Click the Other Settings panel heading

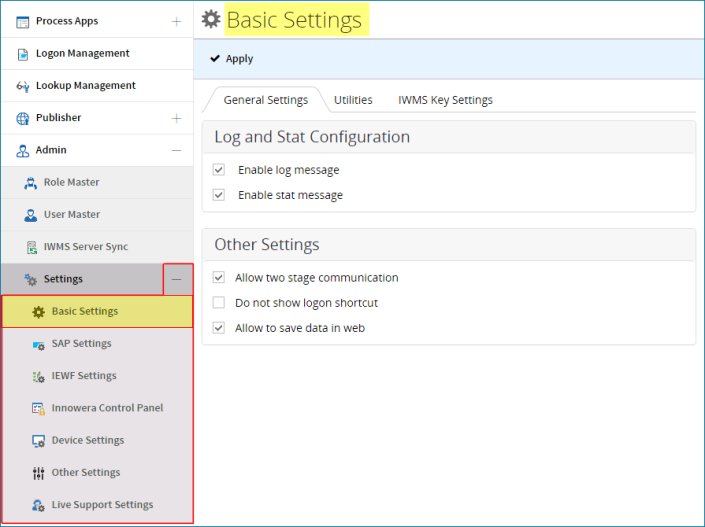pos(267,245)
